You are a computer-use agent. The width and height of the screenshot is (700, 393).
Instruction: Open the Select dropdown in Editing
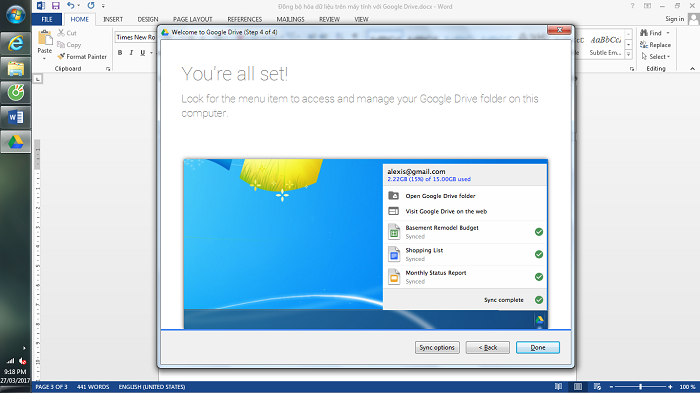point(656,57)
